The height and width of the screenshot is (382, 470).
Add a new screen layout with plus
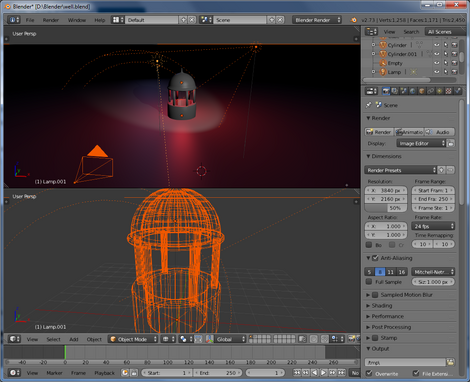click(x=183, y=20)
